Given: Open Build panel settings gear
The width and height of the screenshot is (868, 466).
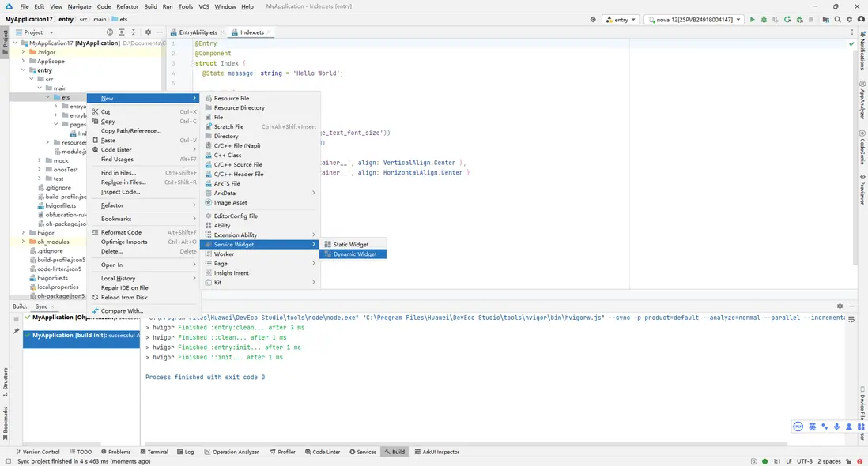Looking at the screenshot, I should 840,306.
